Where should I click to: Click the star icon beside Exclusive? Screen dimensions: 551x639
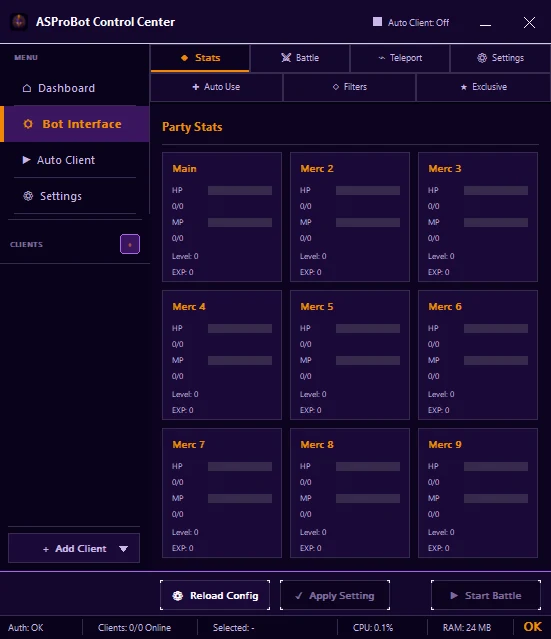point(464,87)
